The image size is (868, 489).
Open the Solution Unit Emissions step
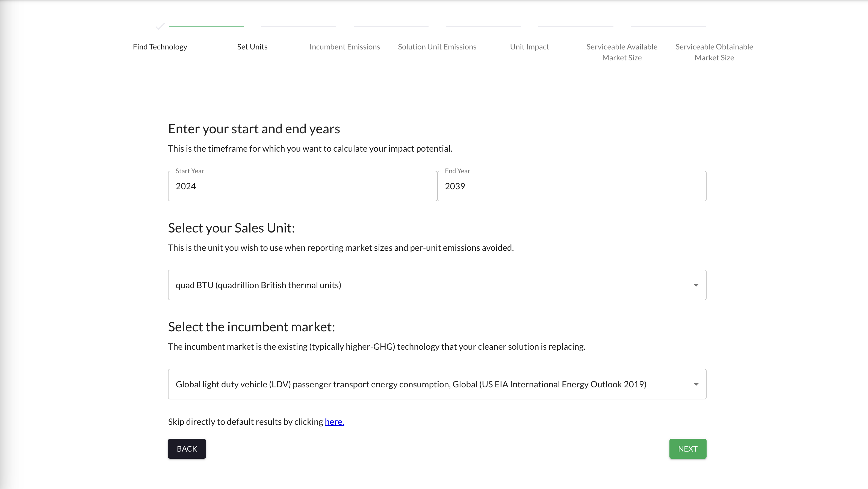click(x=437, y=47)
